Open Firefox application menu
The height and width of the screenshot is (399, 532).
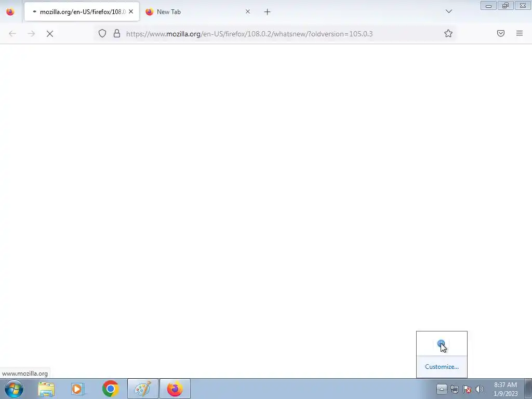point(520,33)
